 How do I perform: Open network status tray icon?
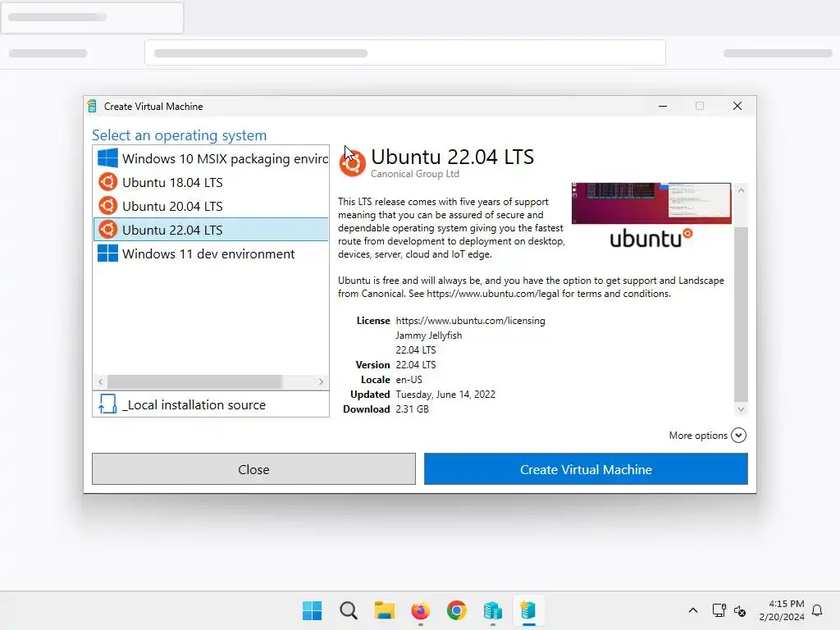coord(719,610)
